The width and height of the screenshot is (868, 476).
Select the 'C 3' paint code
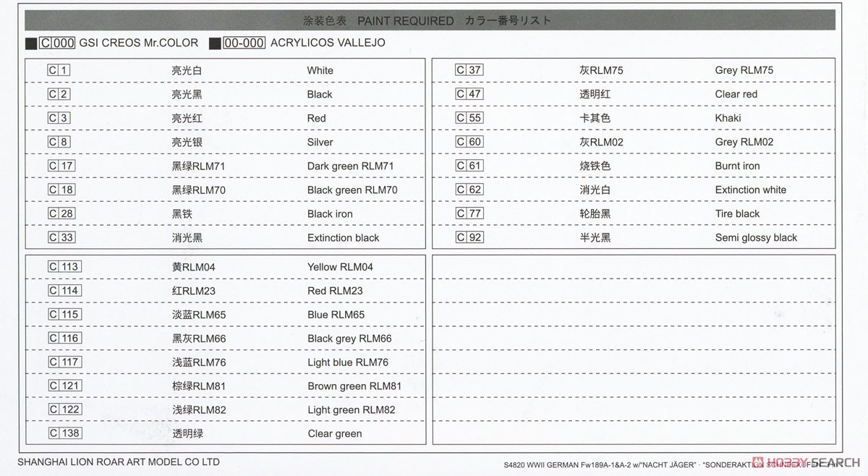pos(59,118)
